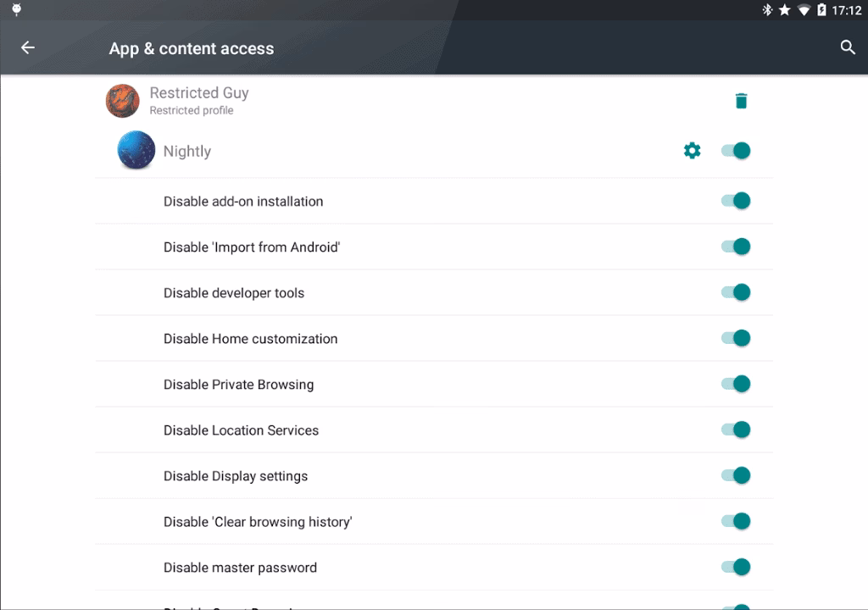Toggle Disable 'Import from Android' switch

point(736,247)
